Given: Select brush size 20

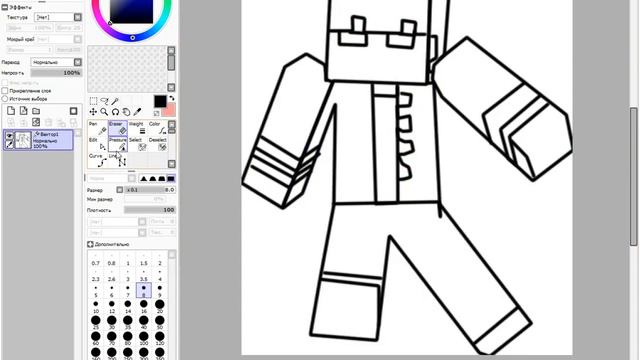Looking at the screenshot, I should click(160, 307).
